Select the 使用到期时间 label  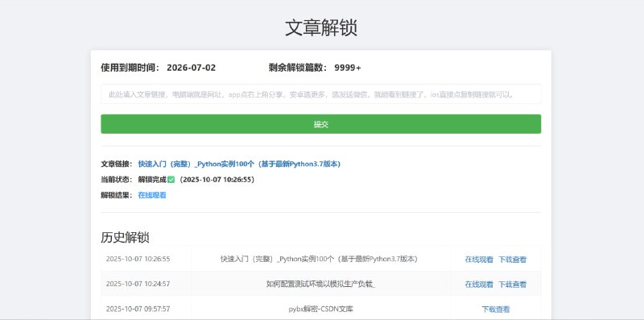coord(130,68)
